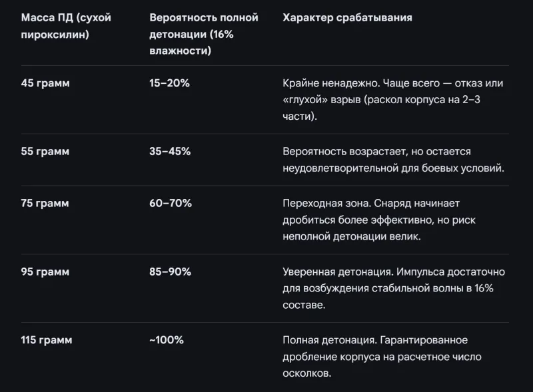Click the '60–70%' probability value
533x392 pixels.
[x=171, y=203]
